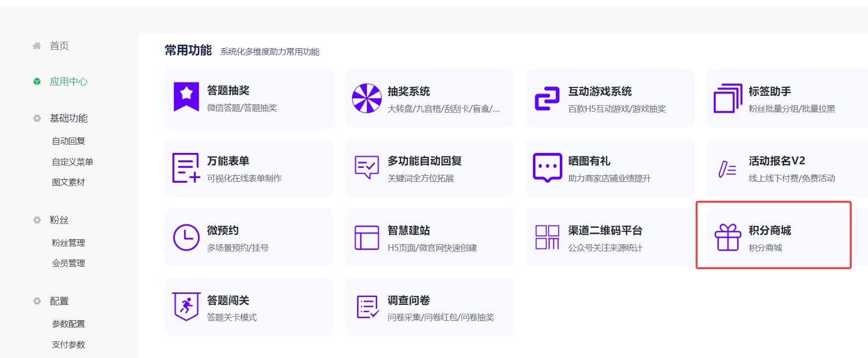Viewport: 868px width, 358px height.
Task: Open the 活动报名V2 app title
Action: (x=777, y=161)
